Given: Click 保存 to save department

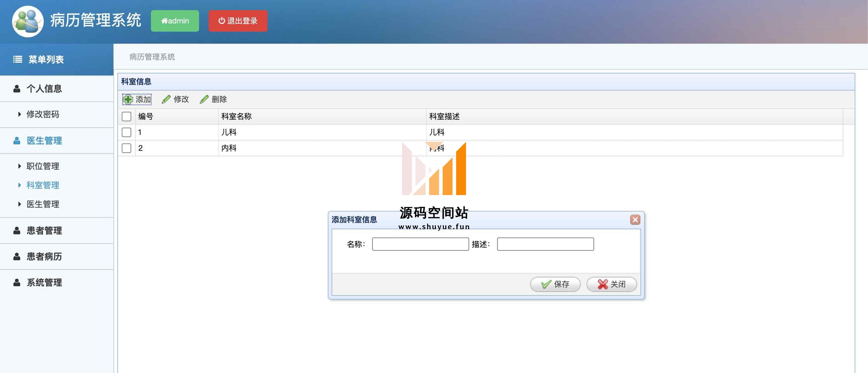Looking at the screenshot, I should [555, 284].
